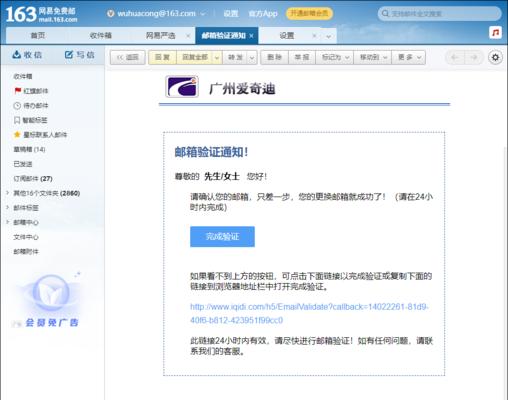This screenshot has width=508, height=400.
Task: Click the 转发 forward button
Action: pyautogui.click(x=235, y=57)
